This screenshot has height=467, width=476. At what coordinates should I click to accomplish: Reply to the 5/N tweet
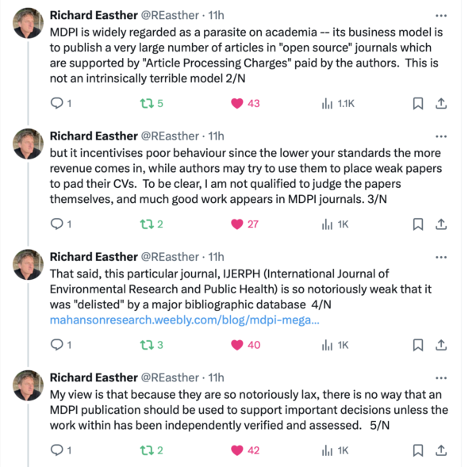pyautogui.click(x=56, y=450)
